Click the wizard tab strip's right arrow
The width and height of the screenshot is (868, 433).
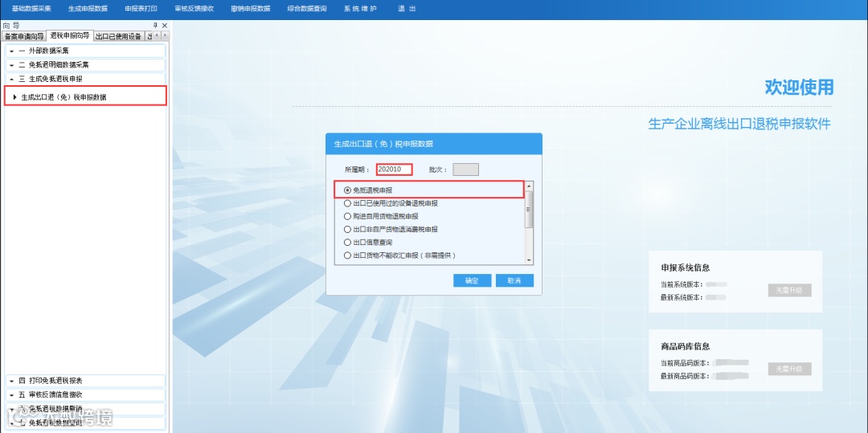coord(165,35)
